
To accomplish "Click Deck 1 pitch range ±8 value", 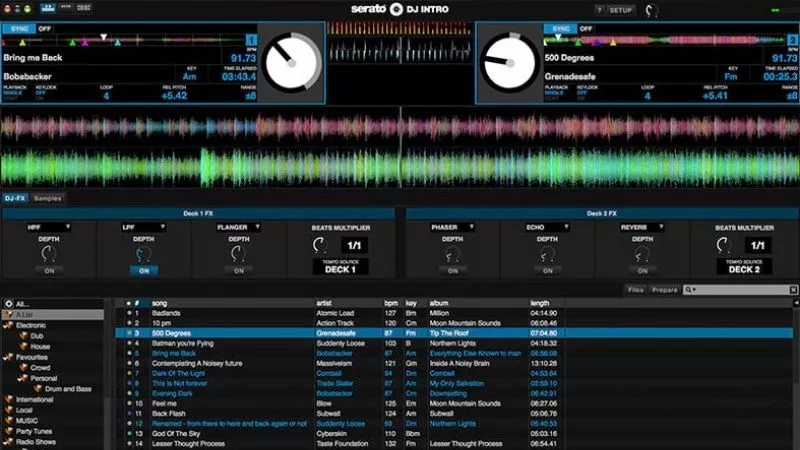I will click(250, 95).
